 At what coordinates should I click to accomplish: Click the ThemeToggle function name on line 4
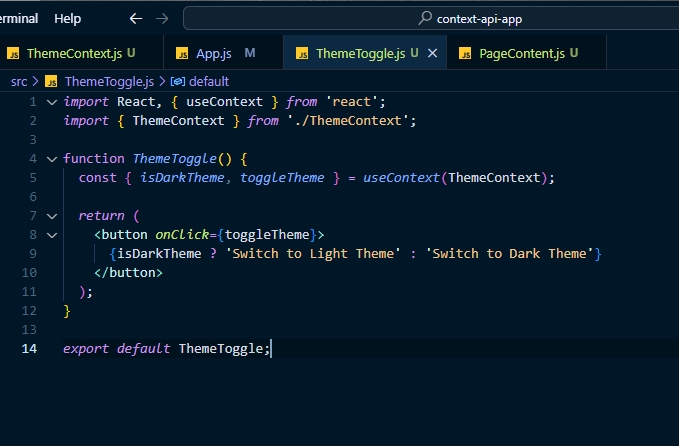pos(175,158)
